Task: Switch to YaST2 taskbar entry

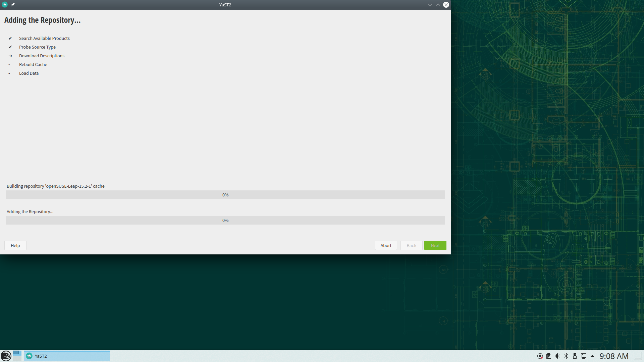Action: (67, 356)
